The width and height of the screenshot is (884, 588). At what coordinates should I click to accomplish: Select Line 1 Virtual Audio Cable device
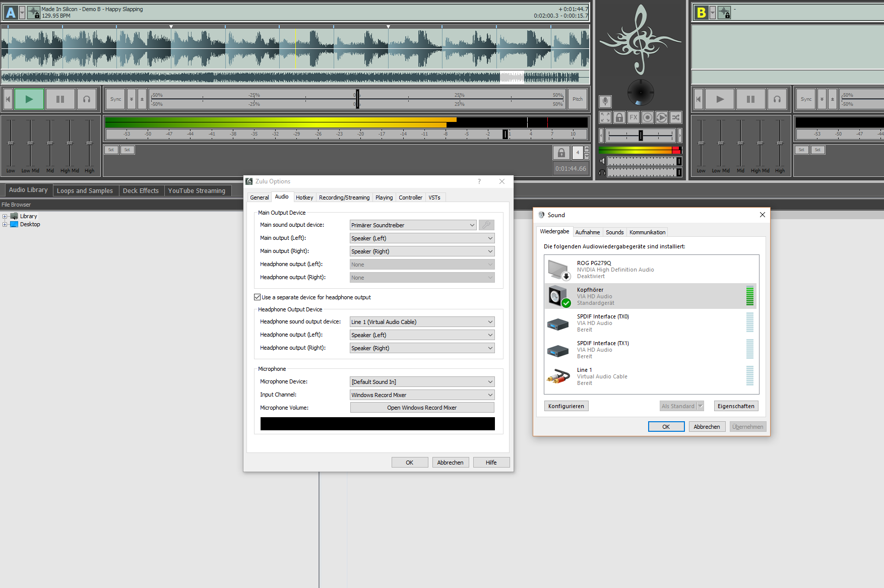tap(651, 376)
